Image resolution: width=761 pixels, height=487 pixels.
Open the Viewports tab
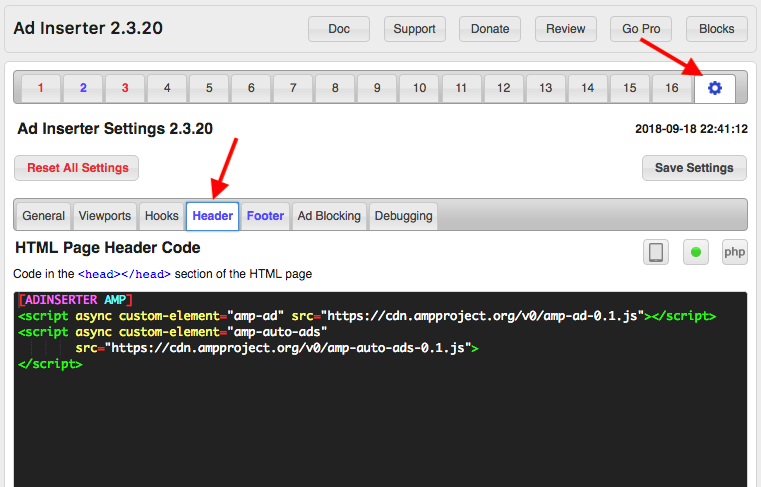[x=104, y=216]
